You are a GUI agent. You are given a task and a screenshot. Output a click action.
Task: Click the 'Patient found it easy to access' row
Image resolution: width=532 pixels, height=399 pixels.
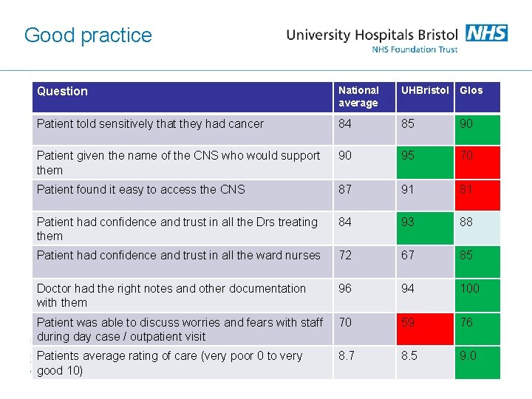click(140, 190)
